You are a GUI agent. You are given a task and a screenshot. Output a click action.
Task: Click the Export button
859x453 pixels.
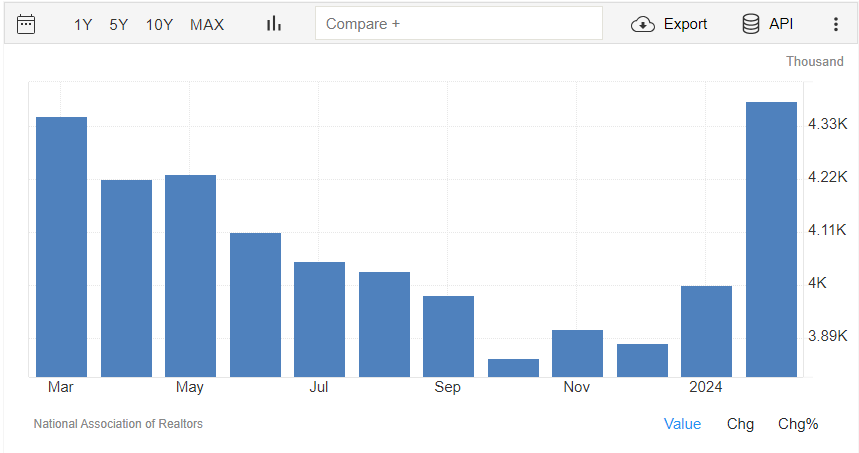pyautogui.click(x=669, y=24)
